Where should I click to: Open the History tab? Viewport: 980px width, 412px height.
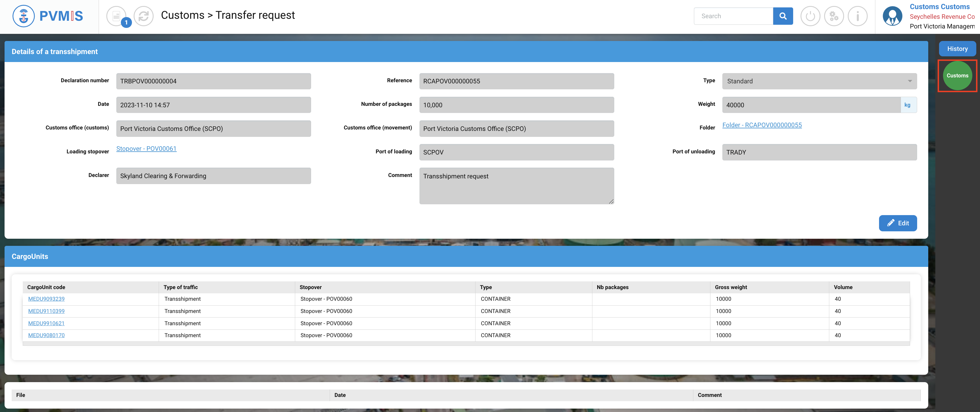[x=957, y=49]
